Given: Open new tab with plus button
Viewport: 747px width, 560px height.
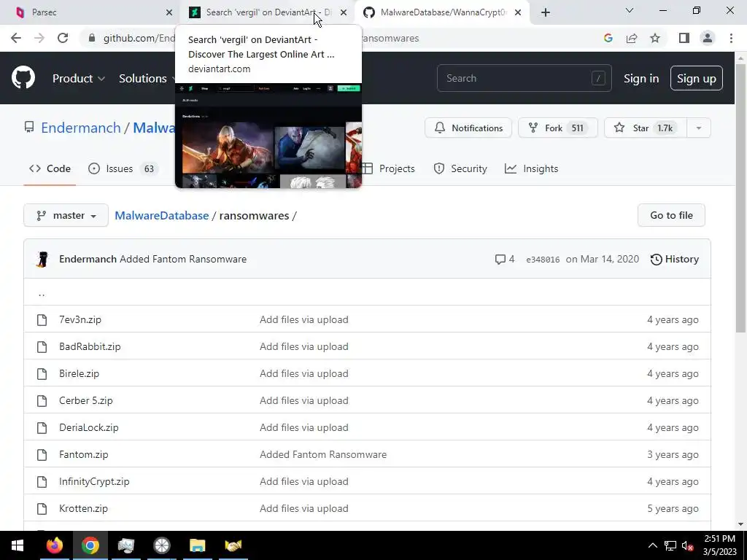Looking at the screenshot, I should 546,12.
